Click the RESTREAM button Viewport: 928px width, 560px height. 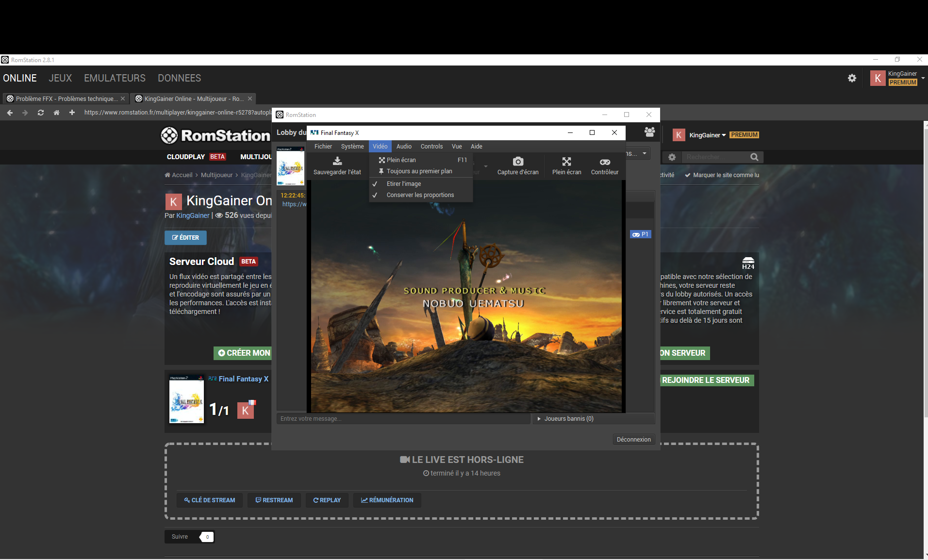274,500
